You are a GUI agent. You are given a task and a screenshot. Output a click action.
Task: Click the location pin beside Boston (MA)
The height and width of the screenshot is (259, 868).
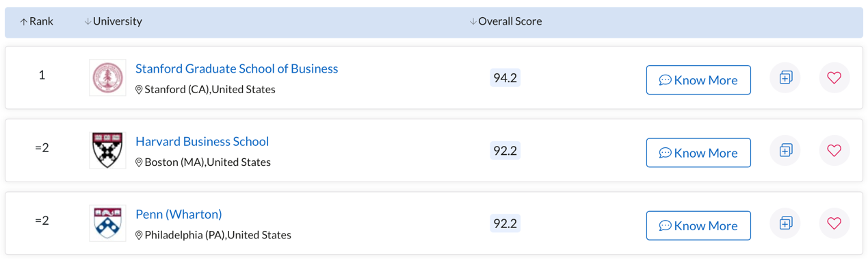point(139,162)
